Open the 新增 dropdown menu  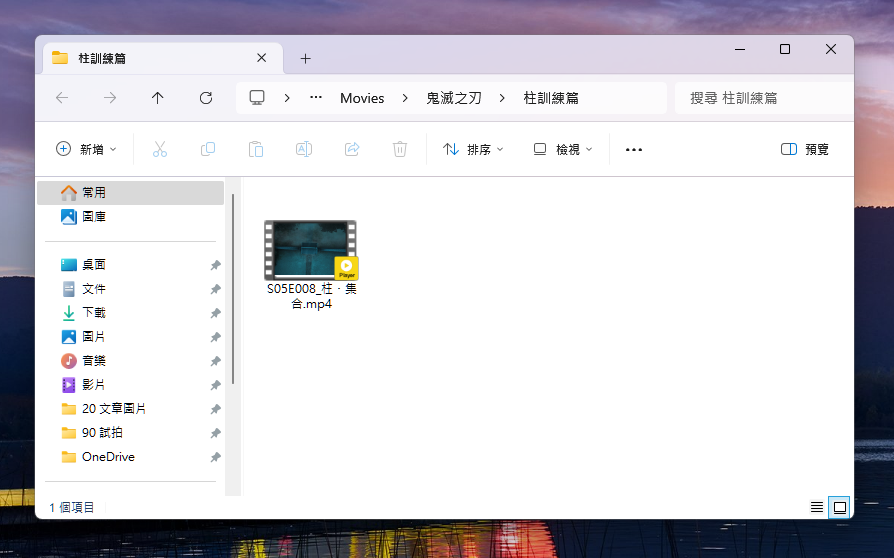(x=86, y=149)
